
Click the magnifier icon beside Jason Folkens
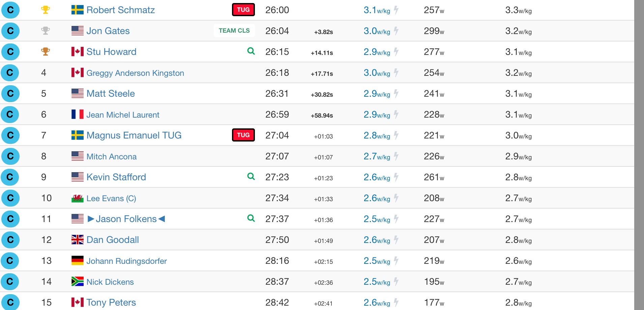[251, 218]
